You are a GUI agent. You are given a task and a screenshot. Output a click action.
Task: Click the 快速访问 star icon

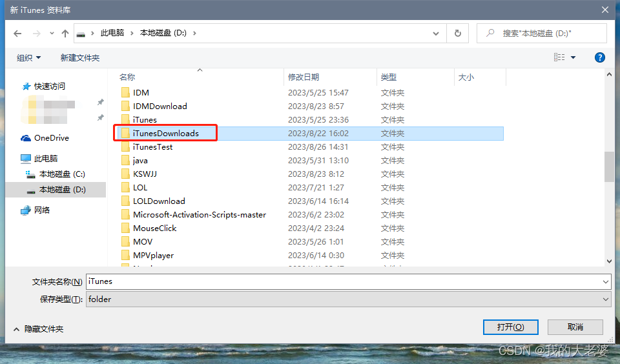point(26,86)
